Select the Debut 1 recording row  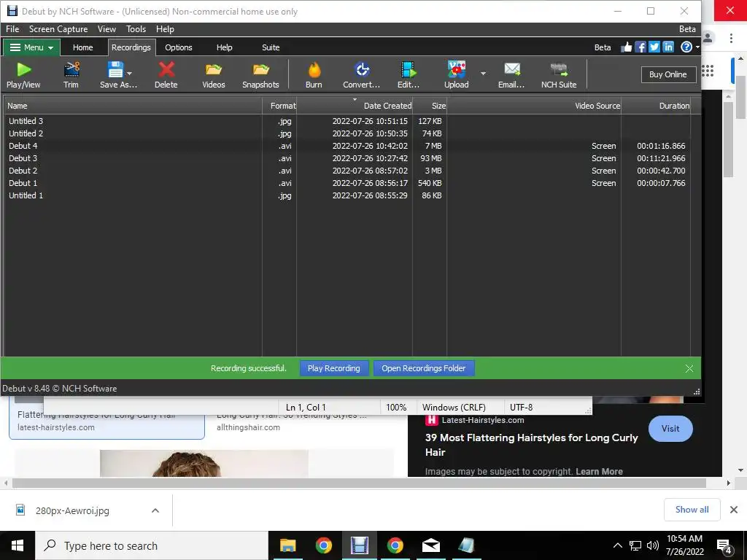pyautogui.click(x=347, y=183)
